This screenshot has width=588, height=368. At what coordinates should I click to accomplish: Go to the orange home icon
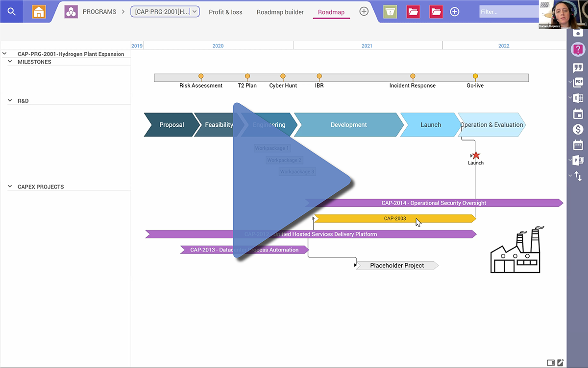[39, 12]
